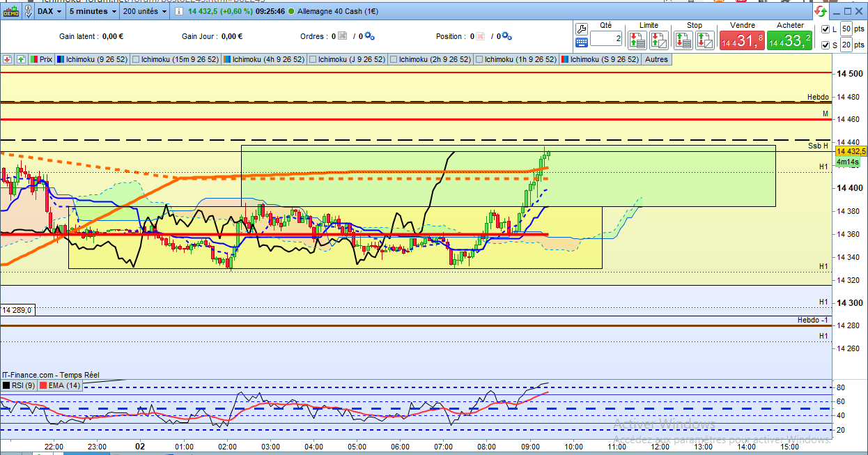Open the Autres indicators tab
868x455 pixels.
click(656, 59)
